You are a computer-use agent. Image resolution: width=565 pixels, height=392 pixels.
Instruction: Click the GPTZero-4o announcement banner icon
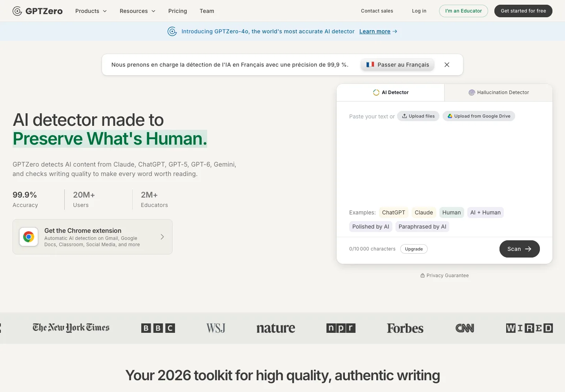tap(172, 31)
